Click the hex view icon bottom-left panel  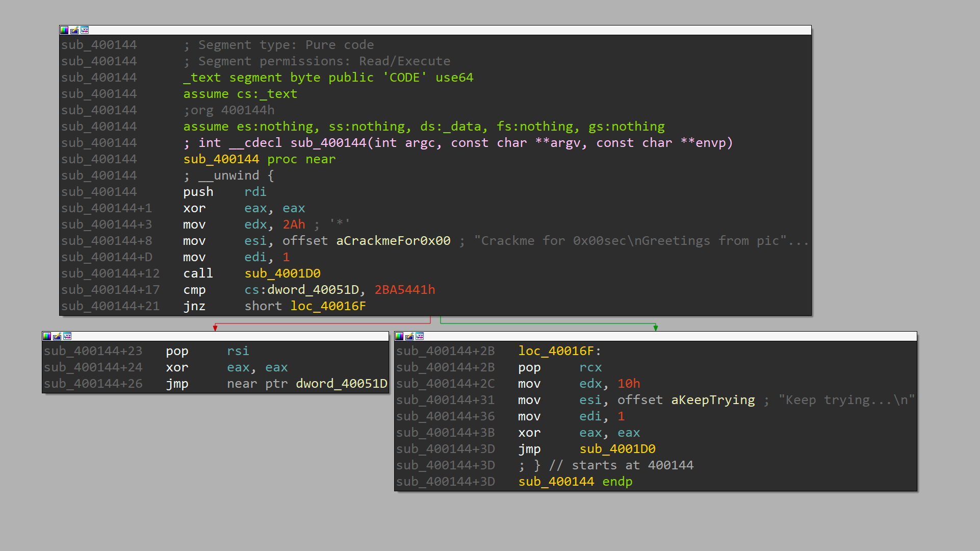tap(46, 338)
